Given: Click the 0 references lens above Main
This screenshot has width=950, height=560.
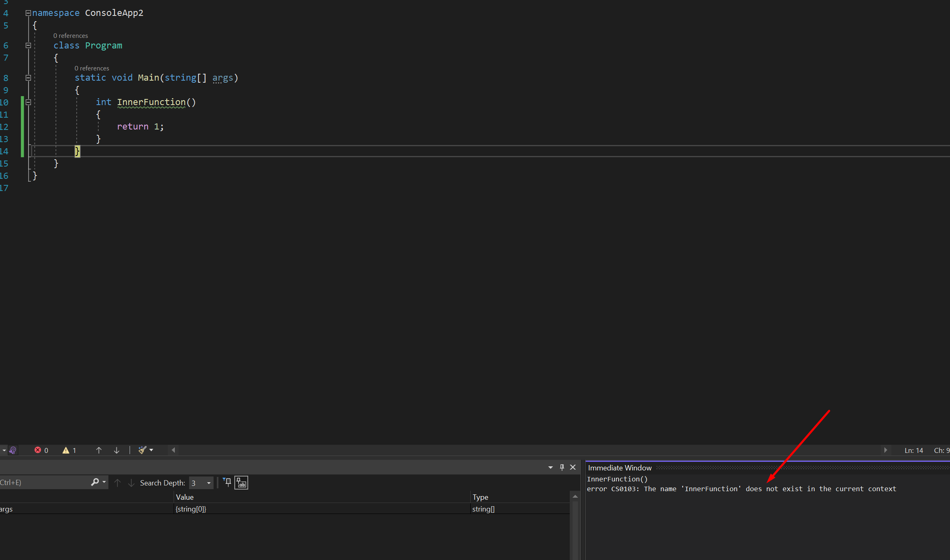Looking at the screenshot, I should pos(92,68).
